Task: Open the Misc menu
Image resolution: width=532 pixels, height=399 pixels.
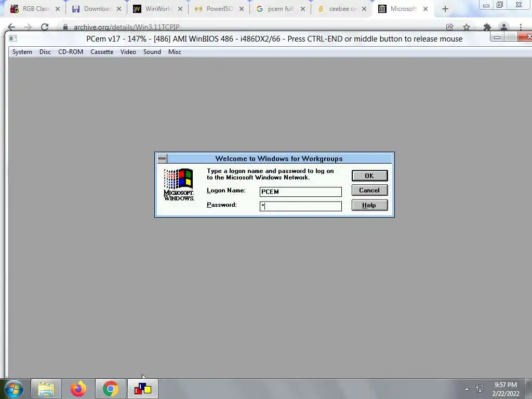Action: coord(175,52)
